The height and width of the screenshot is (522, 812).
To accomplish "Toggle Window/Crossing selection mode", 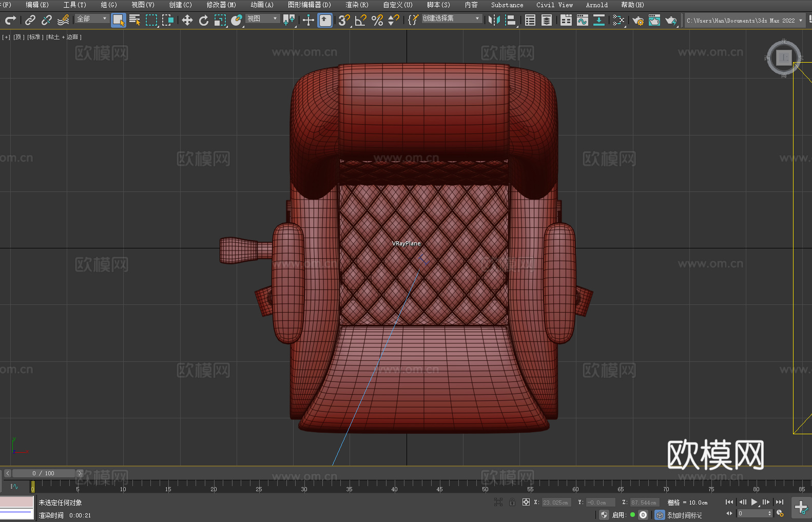I will [168, 20].
